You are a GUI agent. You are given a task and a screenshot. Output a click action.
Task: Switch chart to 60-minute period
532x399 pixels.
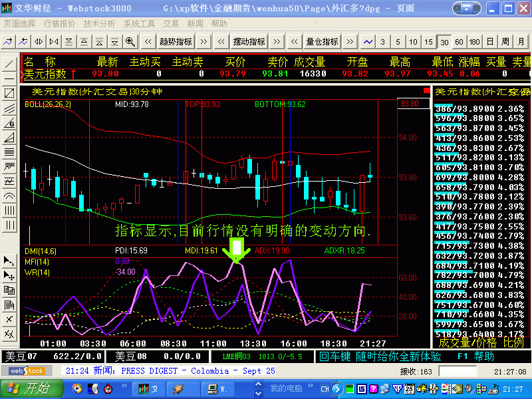[459, 42]
